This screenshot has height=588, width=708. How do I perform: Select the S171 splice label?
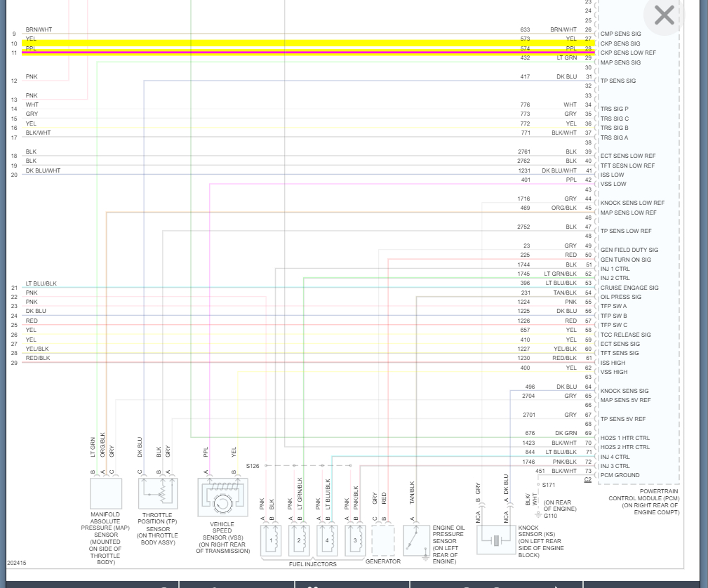549,485
